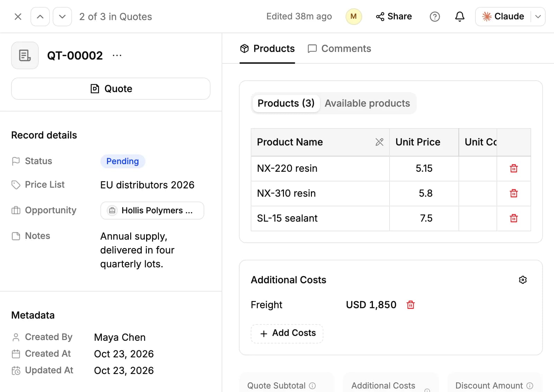
Task: Click the 5.15 unit price cell
Action: 424,168
